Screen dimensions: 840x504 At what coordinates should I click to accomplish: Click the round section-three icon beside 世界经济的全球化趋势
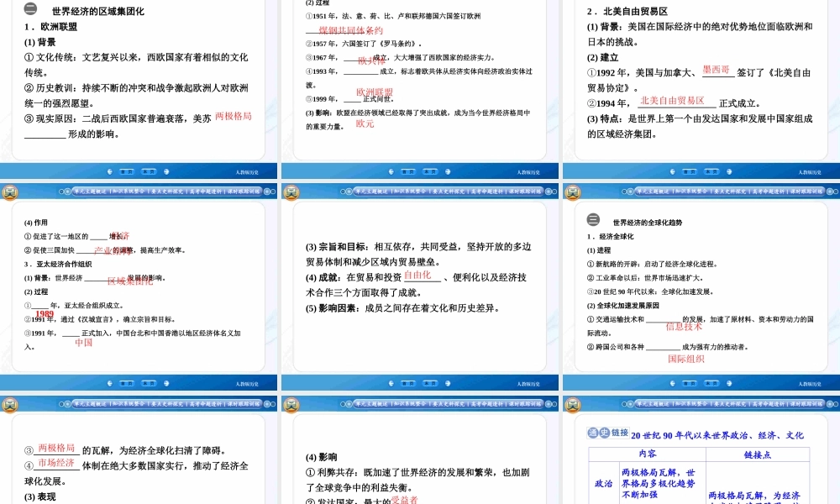(593, 219)
